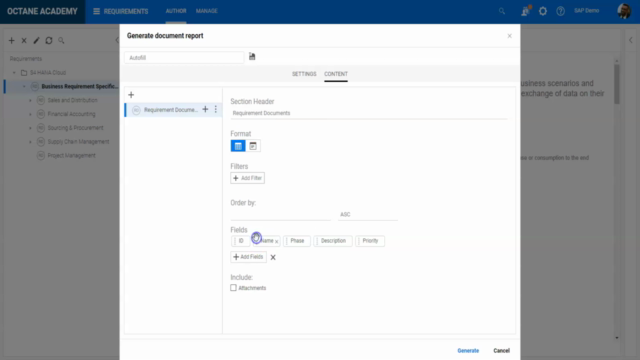The height and width of the screenshot is (360, 640).
Task: Select table format icon
Action: (238, 146)
